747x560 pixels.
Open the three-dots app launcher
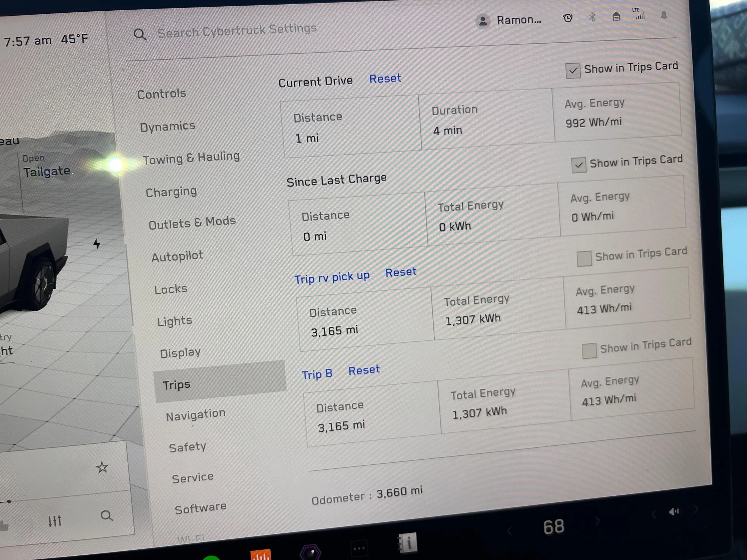(x=359, y=548)
